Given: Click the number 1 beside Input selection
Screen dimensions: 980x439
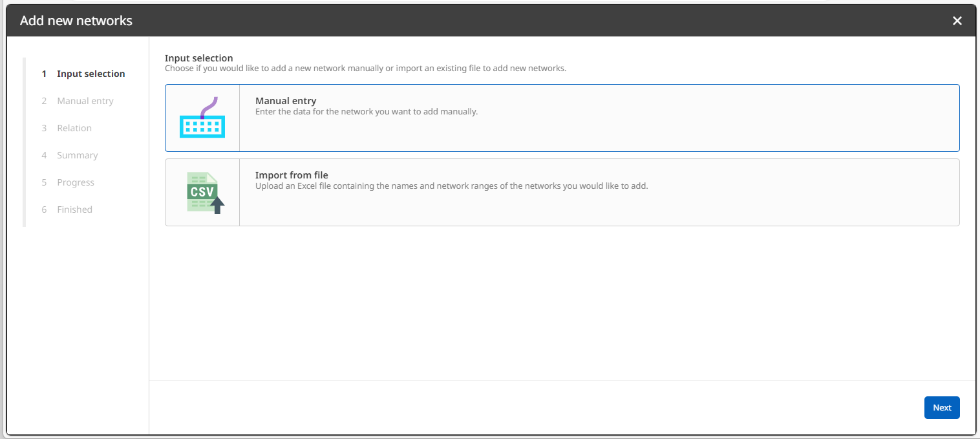Looking at the screenshot, I should tap(44, 74).
